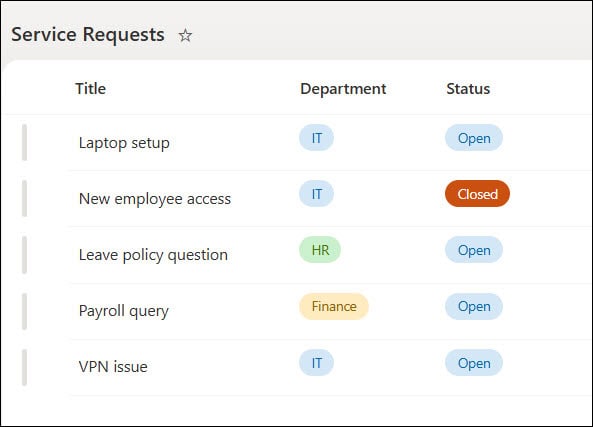Click IT pill in New employee access row
The width and height of the screenshot is (593, 427).
click(317, 194)
